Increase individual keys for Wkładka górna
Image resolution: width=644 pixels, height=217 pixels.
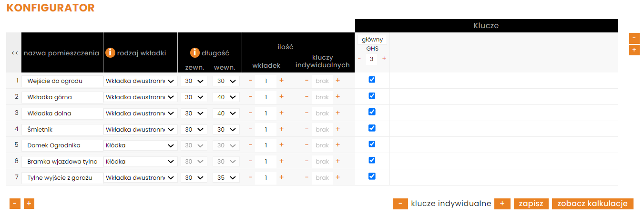tap(337, 97)
